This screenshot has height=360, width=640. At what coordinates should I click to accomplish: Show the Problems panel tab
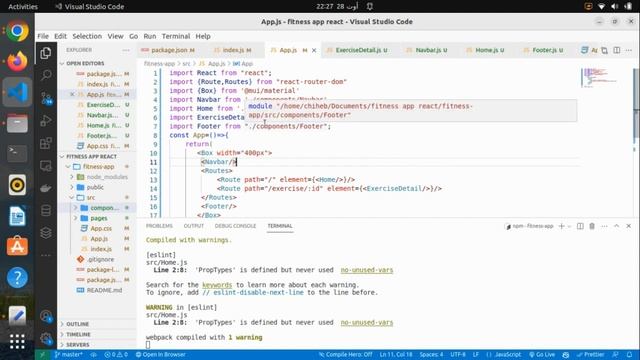159,226
